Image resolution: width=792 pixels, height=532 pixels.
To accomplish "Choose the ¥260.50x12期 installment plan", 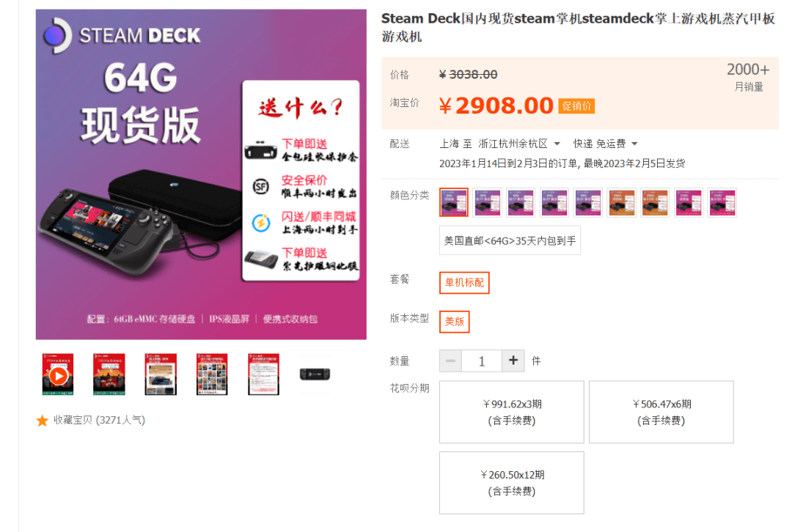I will (512, 482).
